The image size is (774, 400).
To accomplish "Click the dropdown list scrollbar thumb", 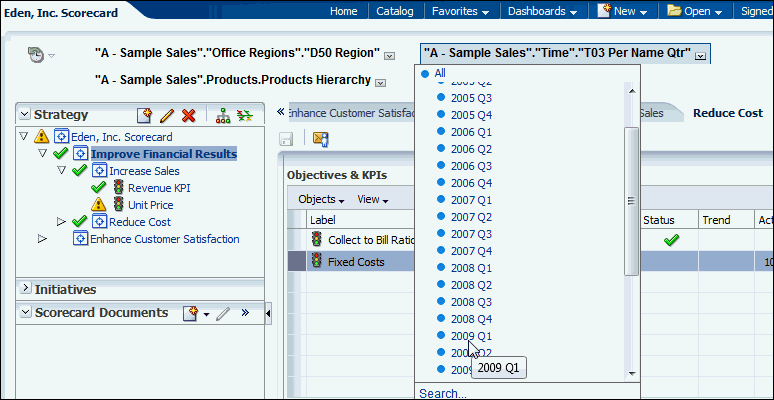I will tap(631, 200).
